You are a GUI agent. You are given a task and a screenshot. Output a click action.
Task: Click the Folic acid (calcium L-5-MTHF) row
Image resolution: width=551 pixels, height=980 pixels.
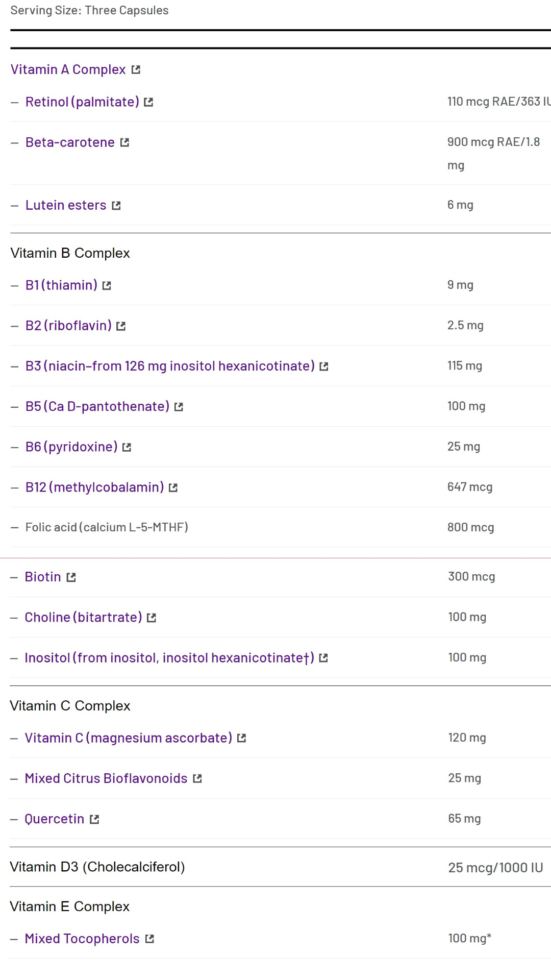pos(107,527)
